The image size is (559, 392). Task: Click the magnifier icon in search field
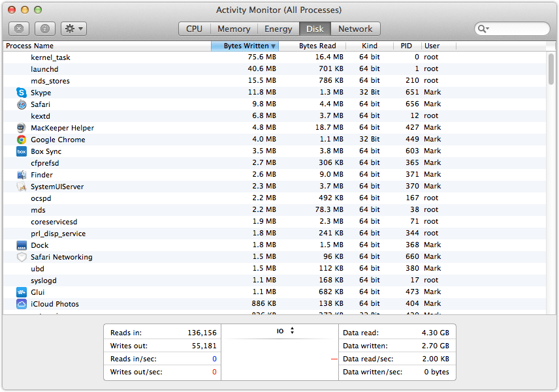[483, 29]
